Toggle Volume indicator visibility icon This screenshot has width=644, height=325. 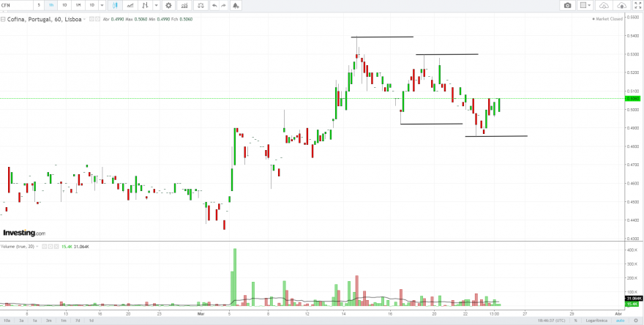43,247
